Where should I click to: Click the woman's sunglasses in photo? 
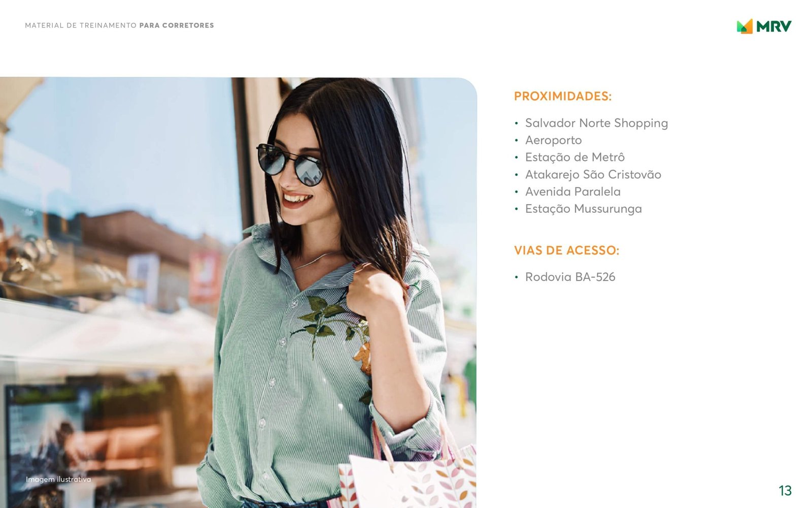click(x=290, y=165)
